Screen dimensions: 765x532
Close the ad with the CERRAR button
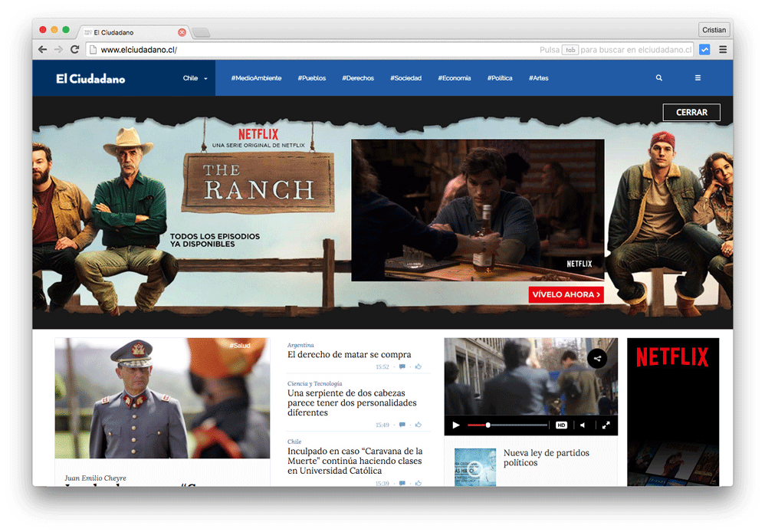tap(691, 112)
